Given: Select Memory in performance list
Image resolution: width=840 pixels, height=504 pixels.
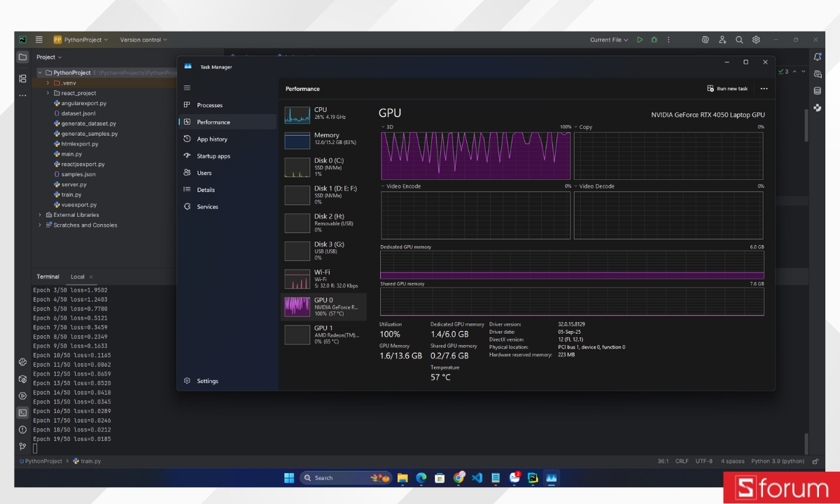Looking at the screenshot, I should pos(323,140).
